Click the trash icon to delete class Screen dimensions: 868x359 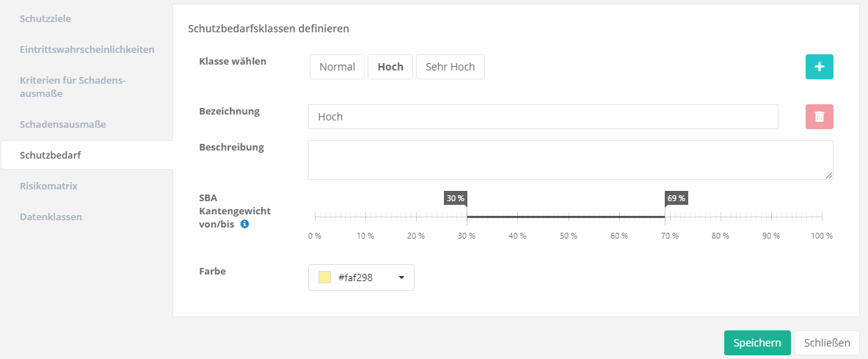point(819,117)
